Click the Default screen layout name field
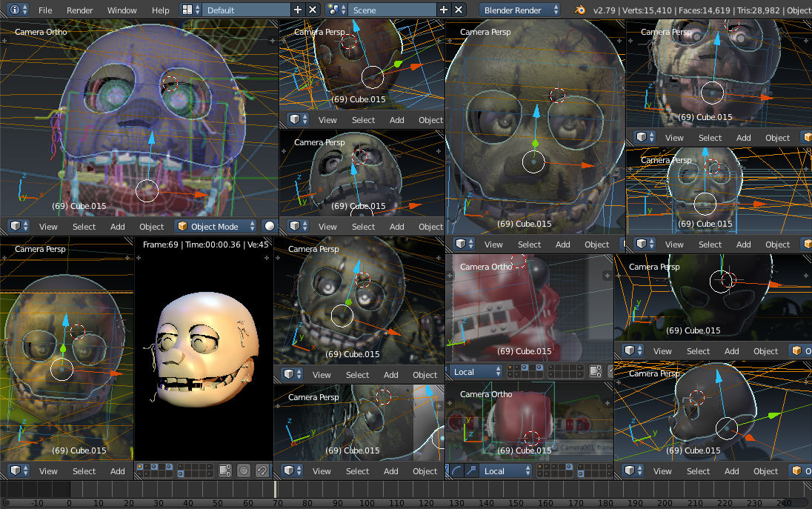This screenshot has width=812, height=509. (246, 10)
